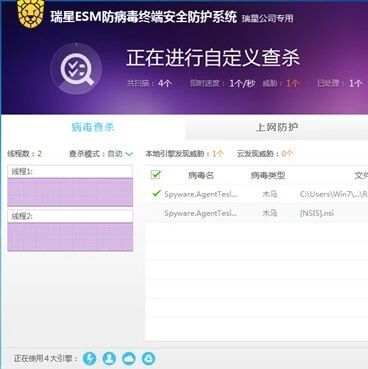Toggle the select-all checkbox in table header
Viewport: 368px width, 369px height.
[x=156, y=175]
